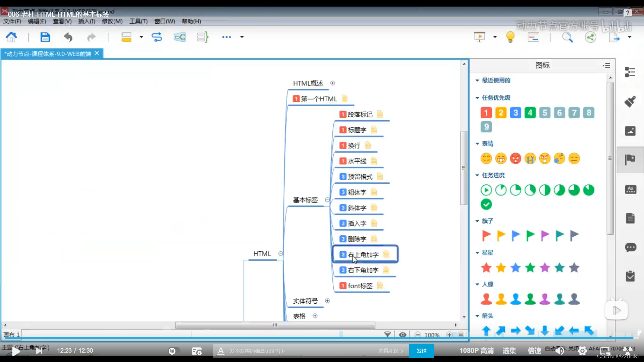Screen dimensions: 644x362
Task: Click the green share icon
Action: (590, 37)
